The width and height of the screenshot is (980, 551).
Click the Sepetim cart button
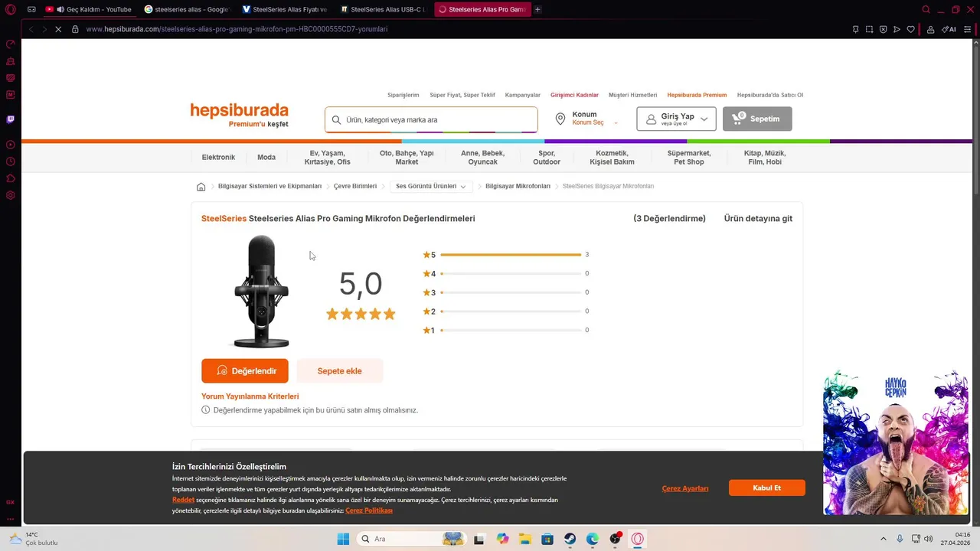tap(757, 119)
